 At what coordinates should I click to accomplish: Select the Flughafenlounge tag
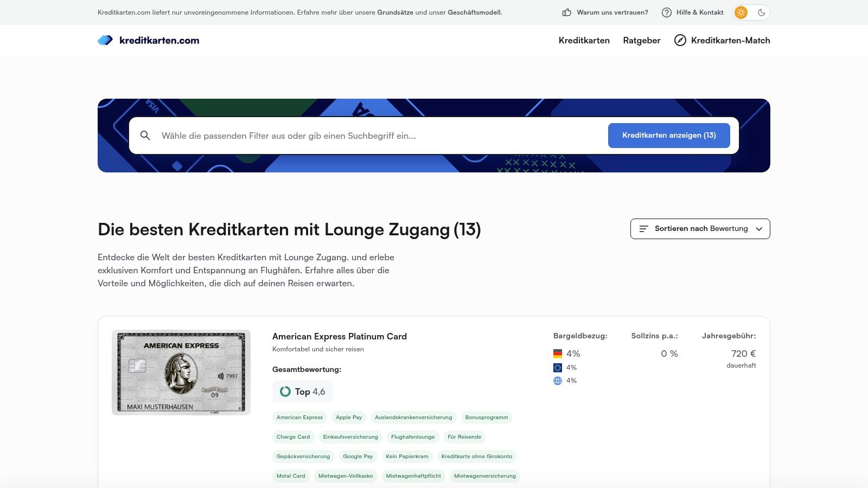tap(413, 437)
